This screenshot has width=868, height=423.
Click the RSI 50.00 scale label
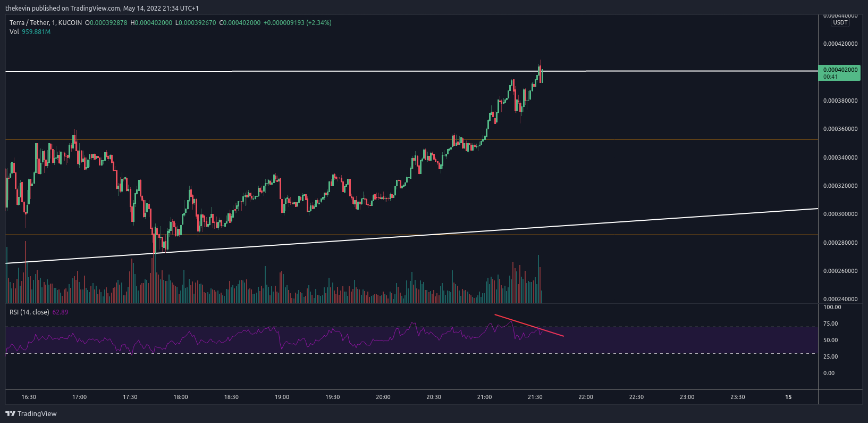(x=831, y=340)
